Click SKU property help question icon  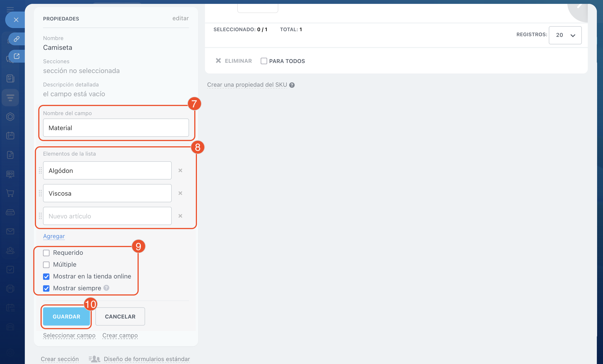(x=292, y=85)
